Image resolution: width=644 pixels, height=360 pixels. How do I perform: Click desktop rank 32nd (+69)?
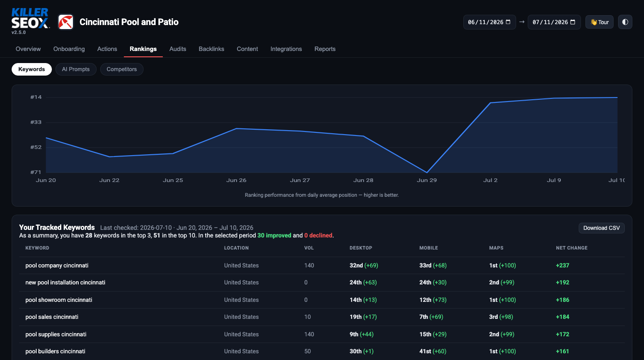click(364, 265)
